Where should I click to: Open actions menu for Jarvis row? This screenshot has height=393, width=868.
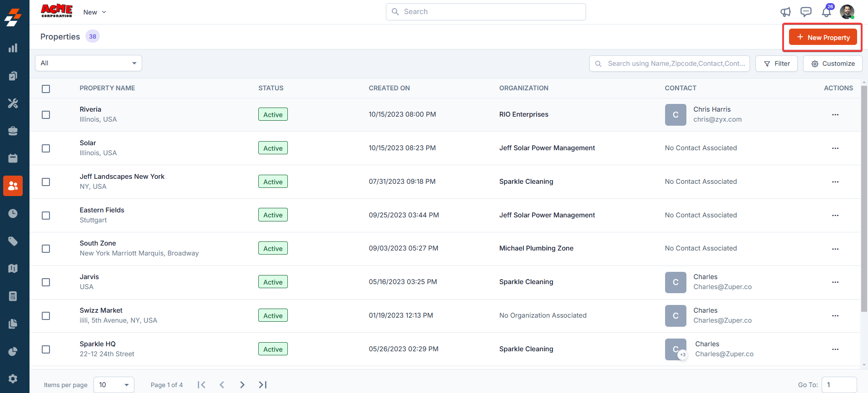835,282
